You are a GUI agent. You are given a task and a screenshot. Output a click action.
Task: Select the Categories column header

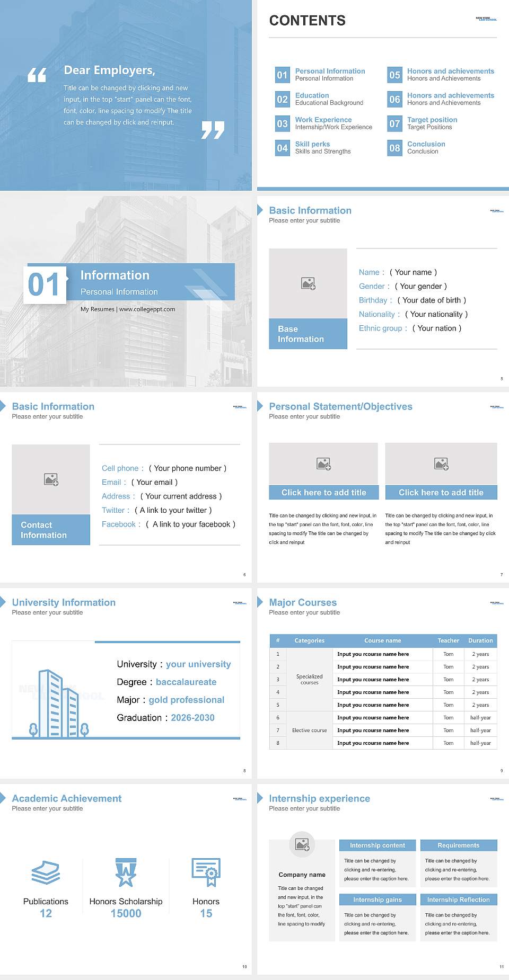(310, 640)
